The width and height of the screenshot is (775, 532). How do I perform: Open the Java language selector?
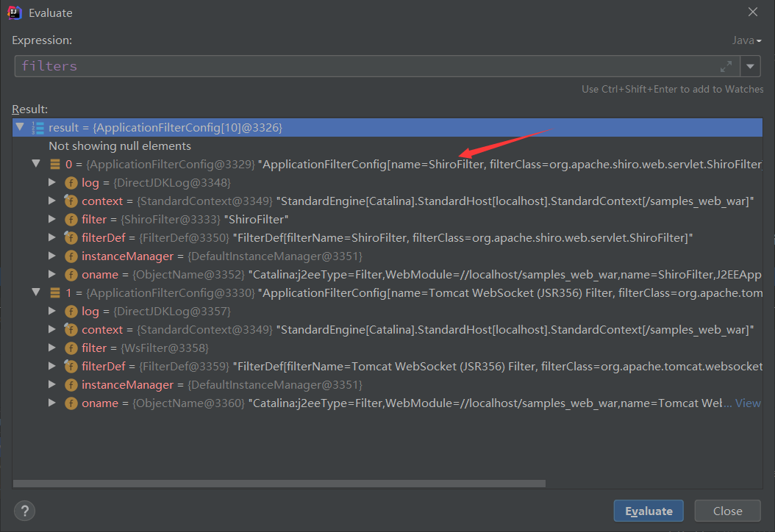(x=746, y=40)
